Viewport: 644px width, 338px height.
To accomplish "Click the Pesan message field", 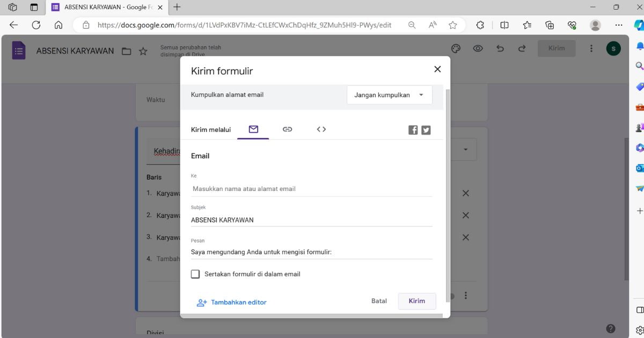I will (x=311, y=252).
